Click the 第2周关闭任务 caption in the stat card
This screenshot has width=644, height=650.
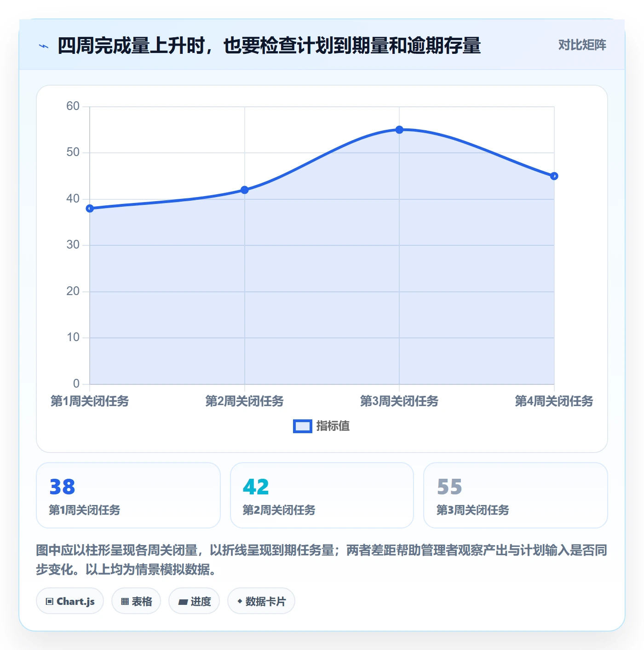point(279,510)
